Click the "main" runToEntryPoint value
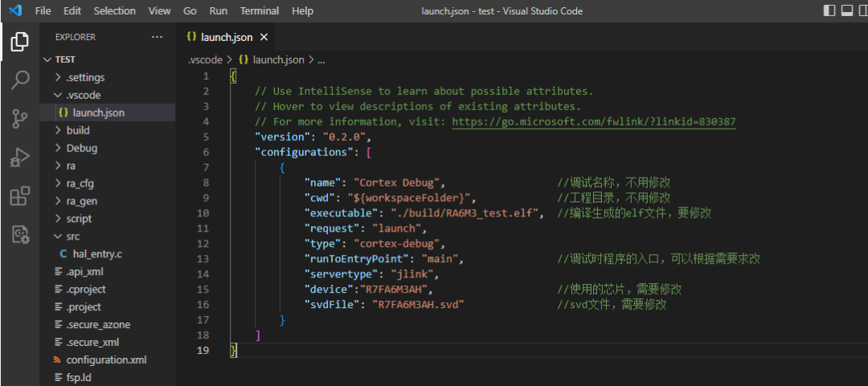This screenshot has height=386, width=868. coord(440,259)
